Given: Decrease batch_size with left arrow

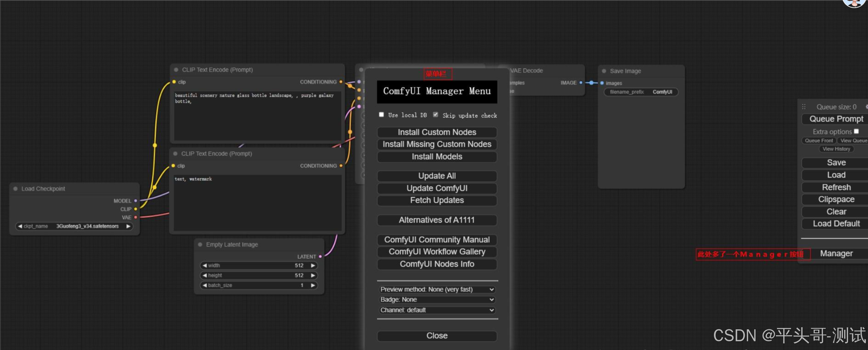Looking at the screenshot, I should click(x=204, y=285).
